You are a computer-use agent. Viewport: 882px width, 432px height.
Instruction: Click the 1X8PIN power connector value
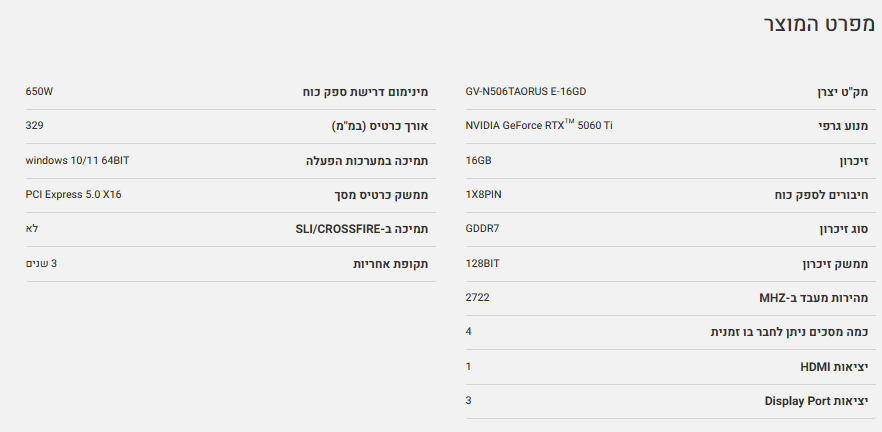coord(483,194)
